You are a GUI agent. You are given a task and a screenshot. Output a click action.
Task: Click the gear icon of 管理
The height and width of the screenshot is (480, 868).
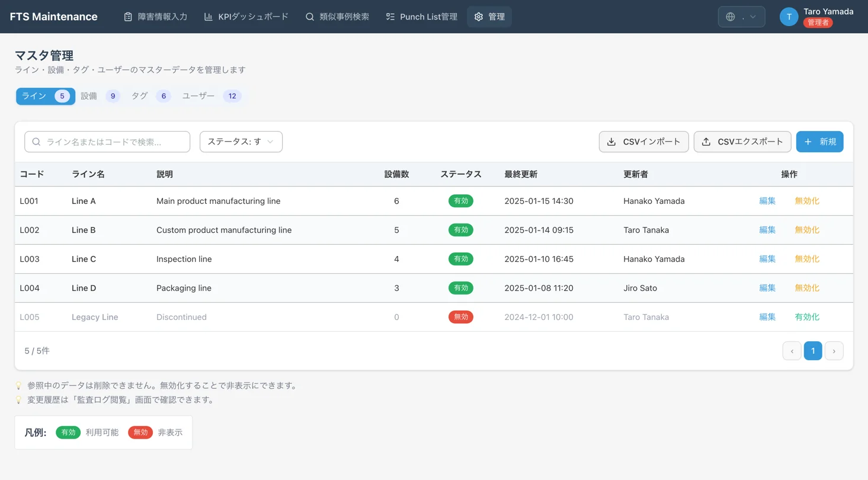coord(479,17)
